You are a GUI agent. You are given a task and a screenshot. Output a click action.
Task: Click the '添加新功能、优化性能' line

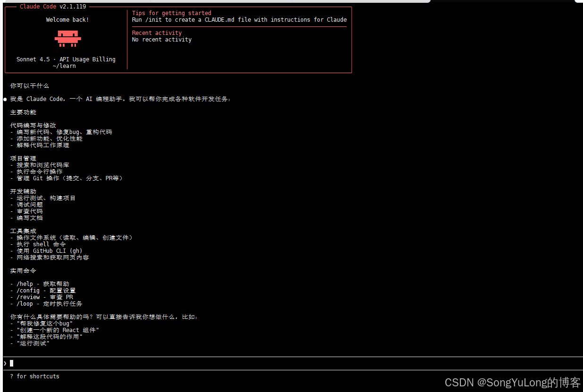click(46, 139)
